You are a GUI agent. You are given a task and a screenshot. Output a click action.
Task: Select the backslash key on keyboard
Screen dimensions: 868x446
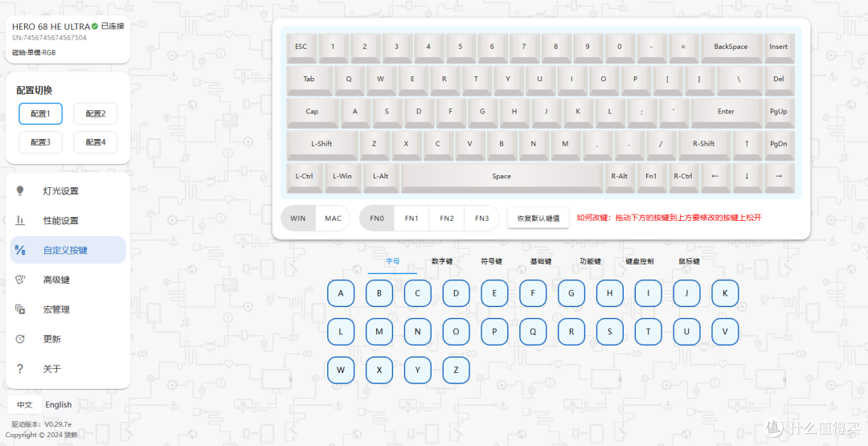(x=739, y=80)
